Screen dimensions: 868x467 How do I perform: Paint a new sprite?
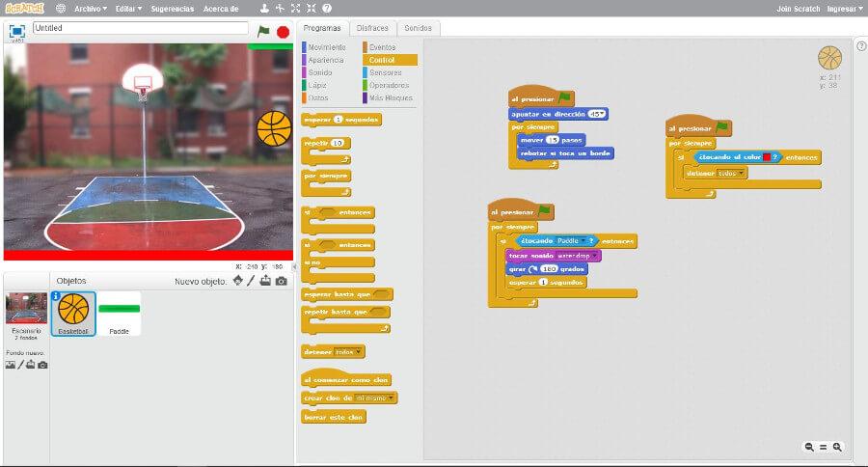(x=251, y=281)
